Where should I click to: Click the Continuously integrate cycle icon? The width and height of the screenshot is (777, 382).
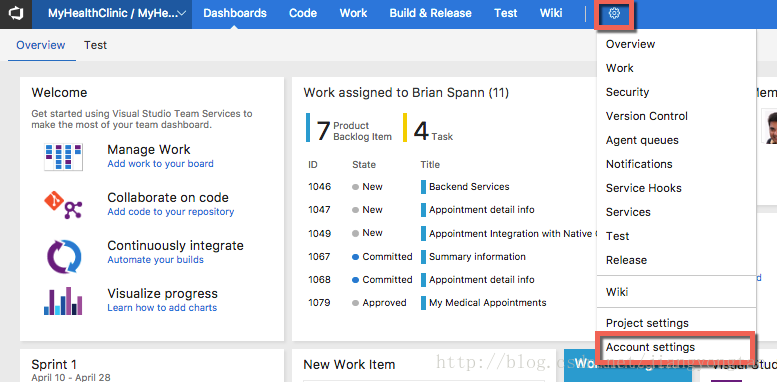[63, 256]
